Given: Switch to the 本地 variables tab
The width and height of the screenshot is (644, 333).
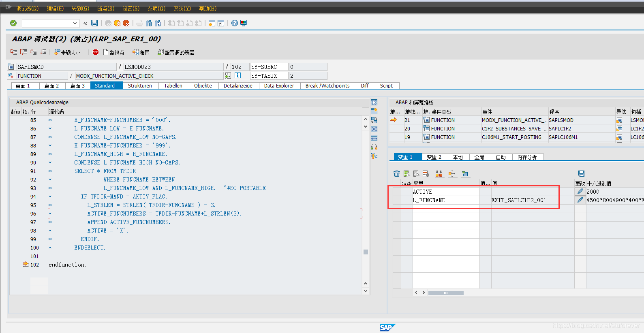Looking at the screenshot, I should 458,157.
